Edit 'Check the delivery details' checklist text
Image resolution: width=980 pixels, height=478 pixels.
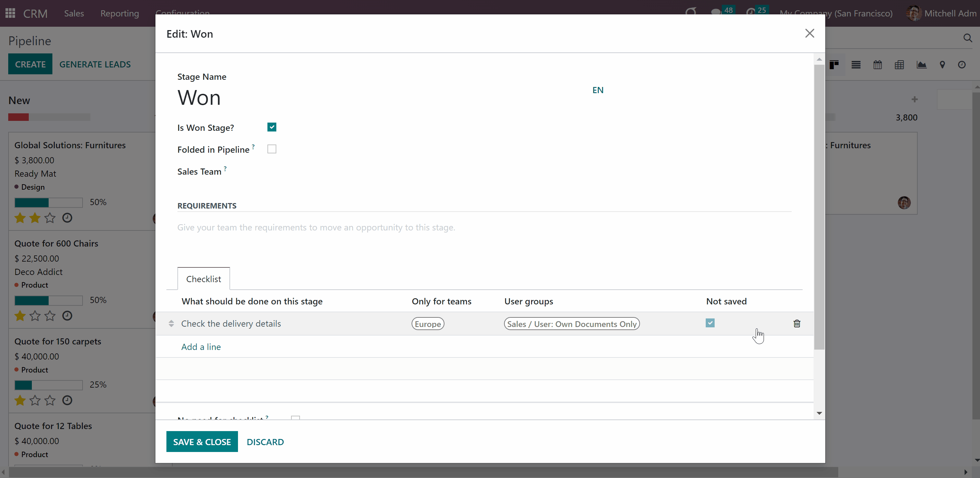[x=231, y=324]
